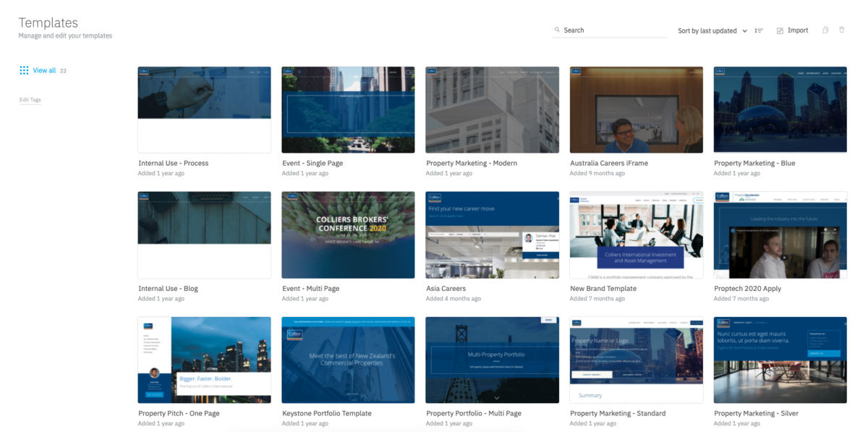Click the trash icon at top right
868x432 pixels.
[841, 30]
